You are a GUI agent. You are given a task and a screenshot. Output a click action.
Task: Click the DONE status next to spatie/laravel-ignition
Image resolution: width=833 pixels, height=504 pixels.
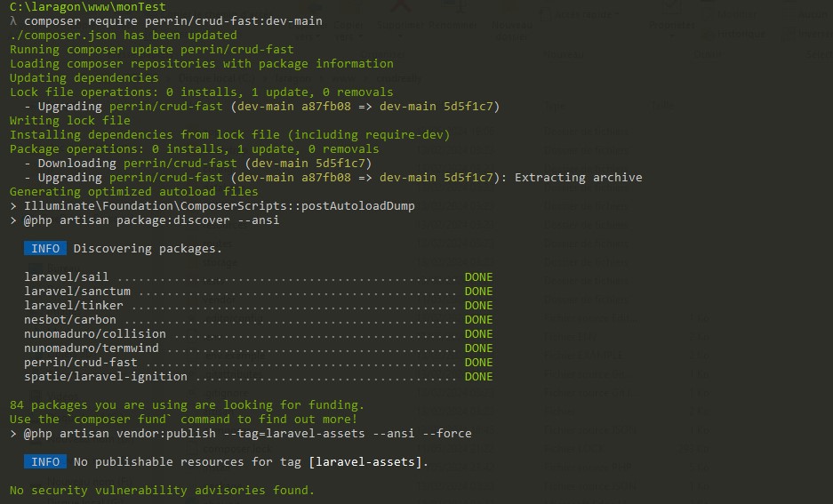[x=478, y=377]
